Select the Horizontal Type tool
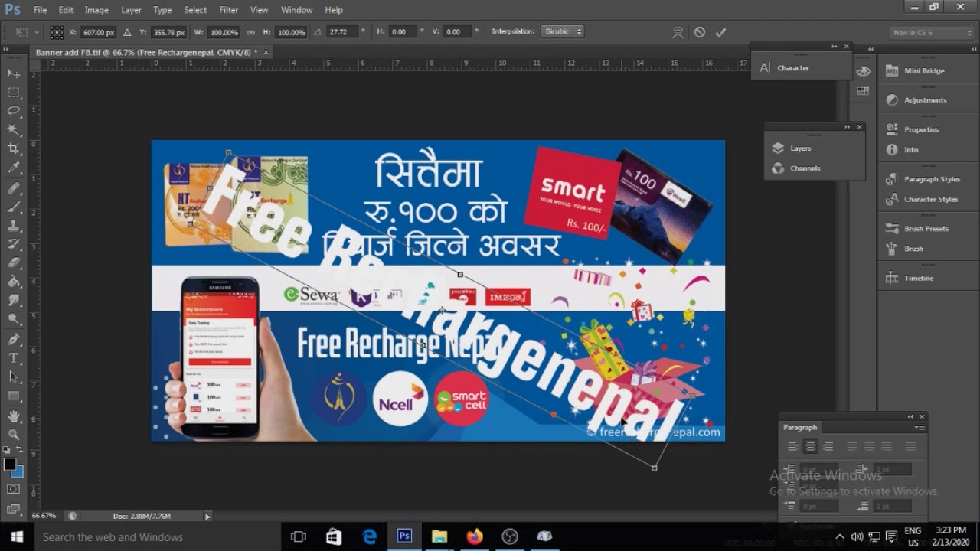Image resolution: width=980 pixels, height=551 pixels. pos(14,358)
